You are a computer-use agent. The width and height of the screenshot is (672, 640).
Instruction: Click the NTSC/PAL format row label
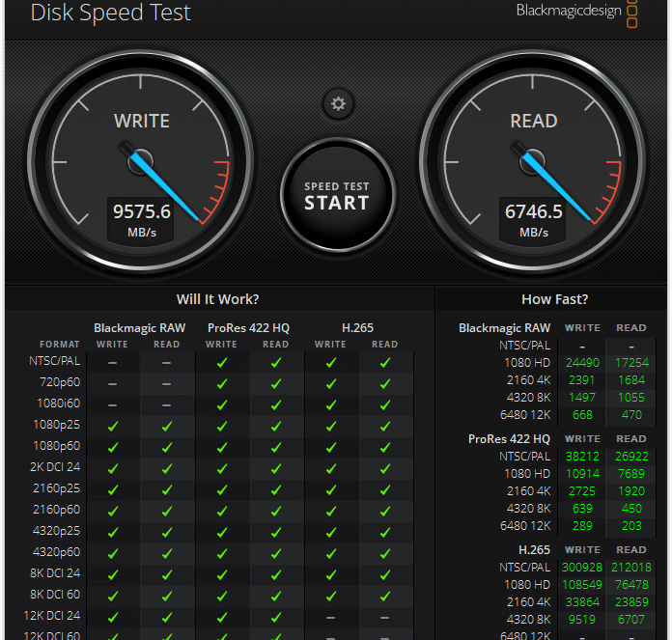tap(54, 361)
